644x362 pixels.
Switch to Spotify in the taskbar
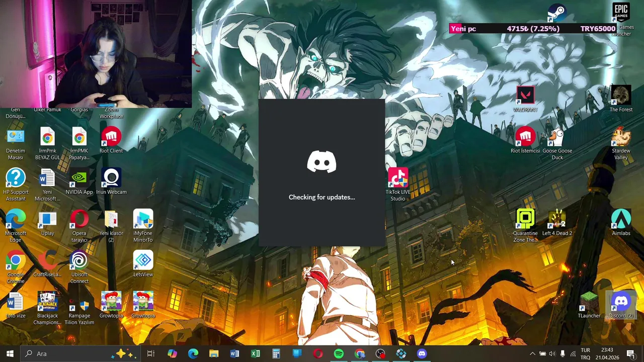click(x=339, y=353)
